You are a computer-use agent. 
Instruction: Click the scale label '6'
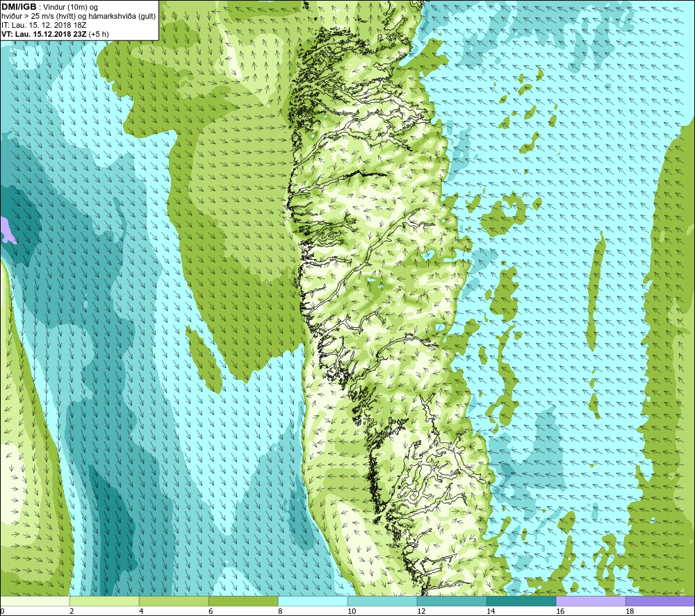211,611
